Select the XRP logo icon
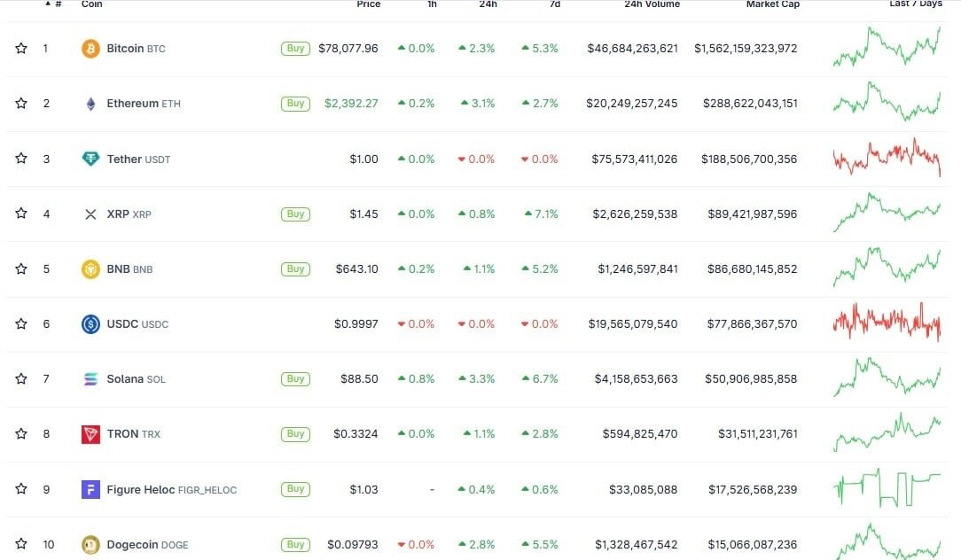This screenshot has height=560, width=961. click(90, 214)
